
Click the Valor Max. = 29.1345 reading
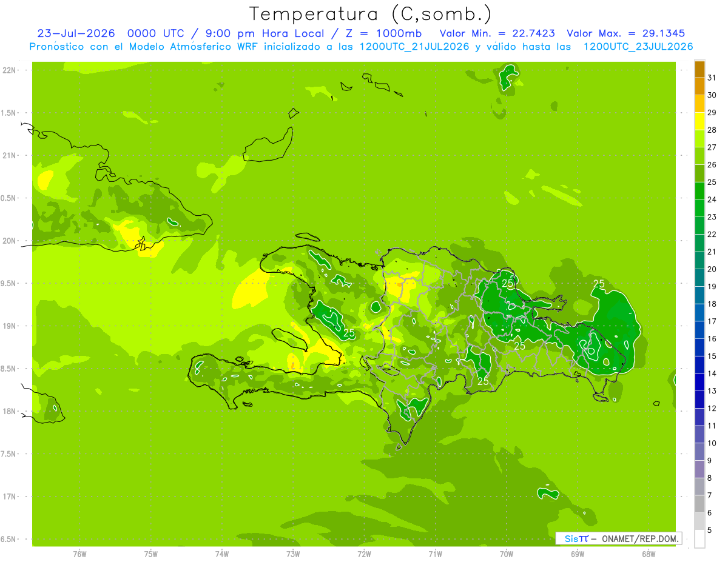click(626, 33)
